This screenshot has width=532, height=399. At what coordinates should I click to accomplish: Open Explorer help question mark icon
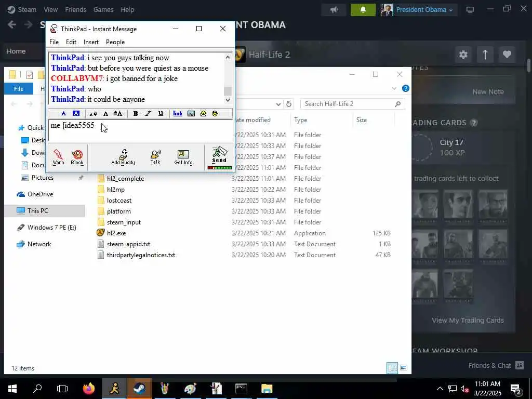tap(405, 88)
